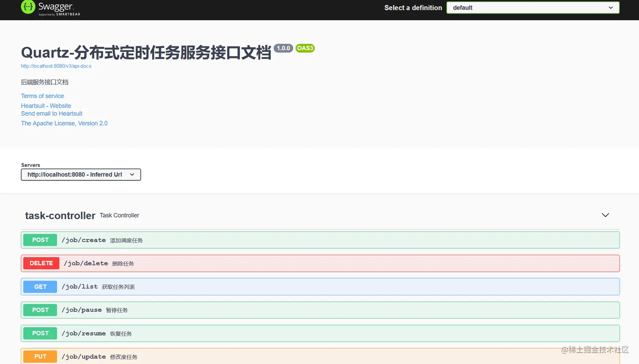The image size is (639, 364).
Task: Expand the POST /job/resume operation
Action: pos(320,333)
